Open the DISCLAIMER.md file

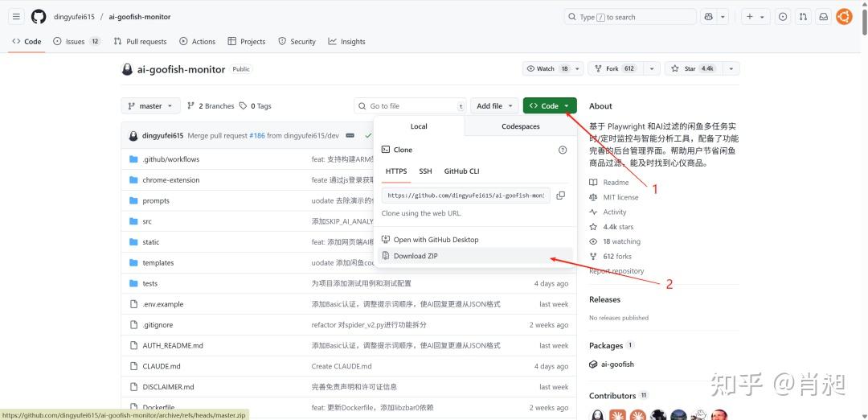[x=168, y=387]
